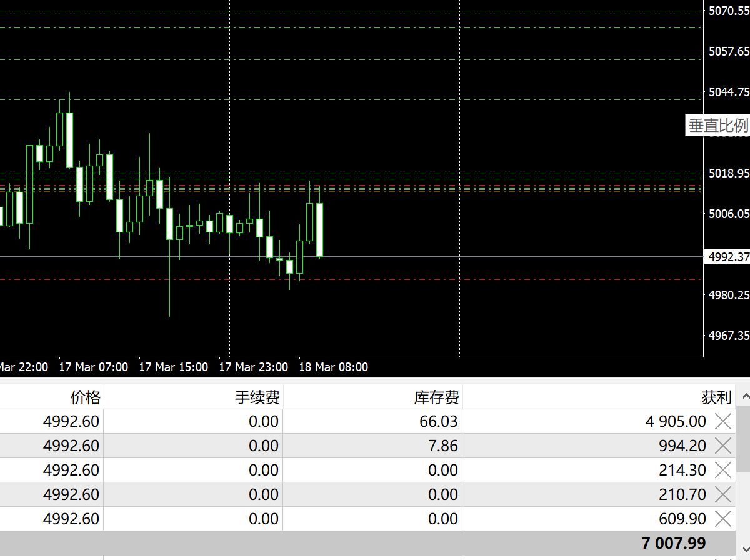This screenshot has width=750, height=560.
Task: Close the position with profit 210.70
Action: tap(722, 494)
